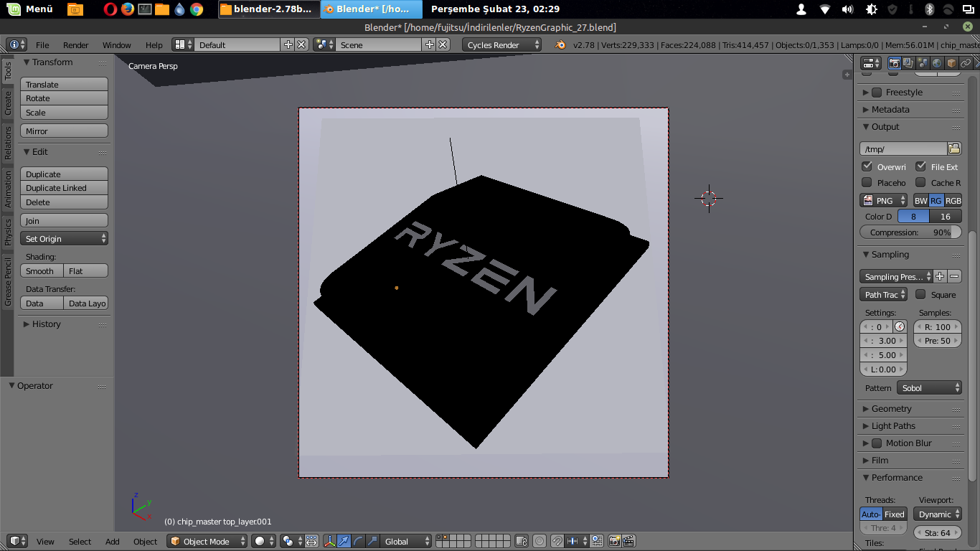Toggle the Overwrite checkbox
The width and height of the screenshot is (980, 551).
[x=867, y=166]
